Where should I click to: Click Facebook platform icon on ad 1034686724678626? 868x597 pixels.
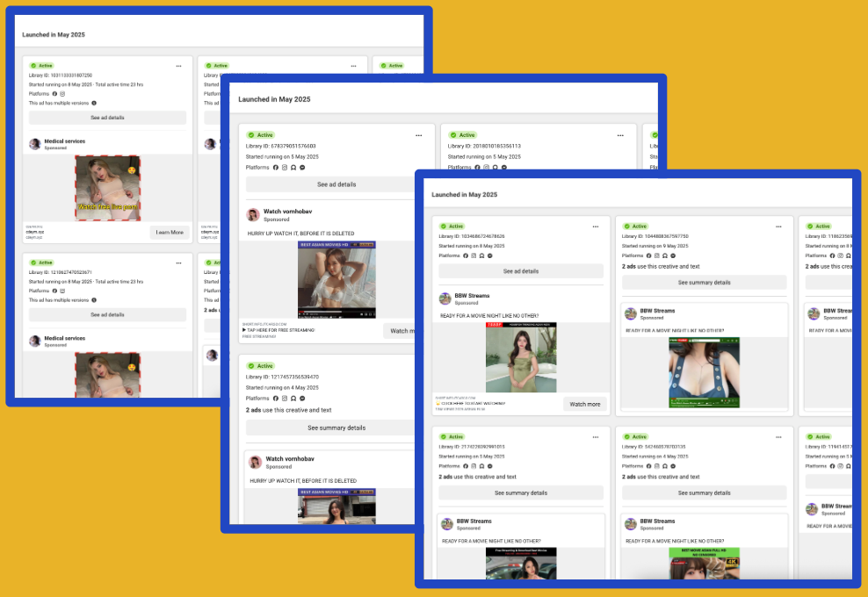pyautogui.click(x=466, y=255)
